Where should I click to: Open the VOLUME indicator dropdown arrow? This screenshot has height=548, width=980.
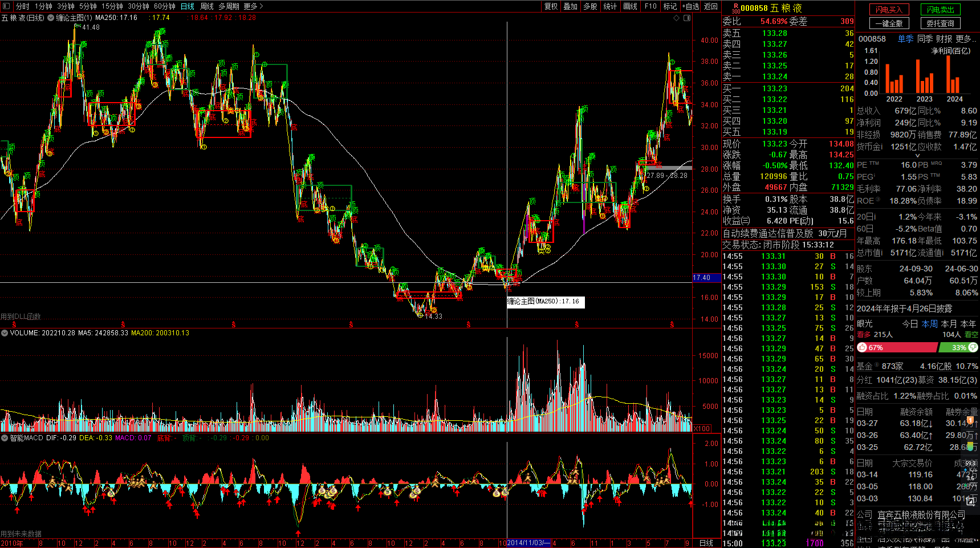5,333
